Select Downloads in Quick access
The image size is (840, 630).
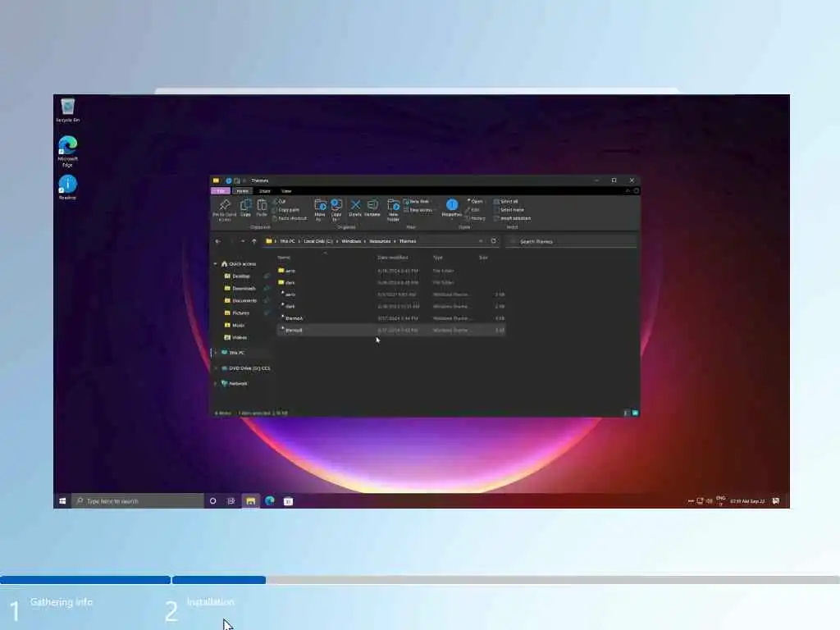pyautogui.click(x=244, y=289)
